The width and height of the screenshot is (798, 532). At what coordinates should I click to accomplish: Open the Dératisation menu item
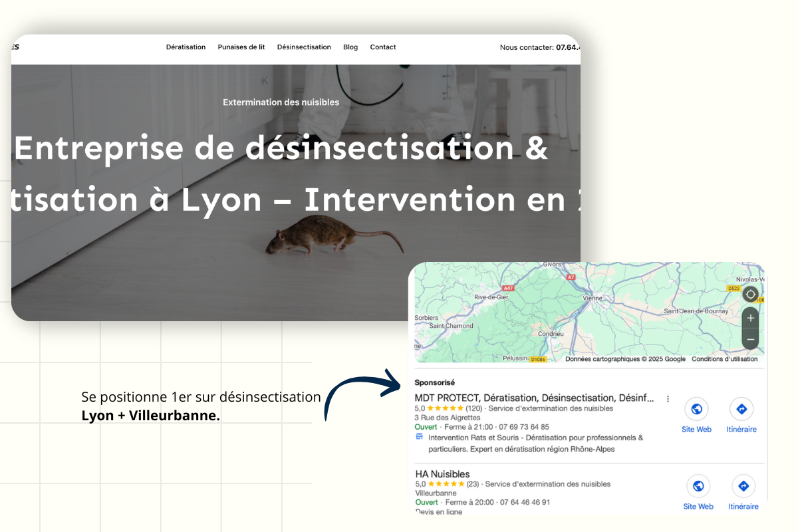point(186,47)
